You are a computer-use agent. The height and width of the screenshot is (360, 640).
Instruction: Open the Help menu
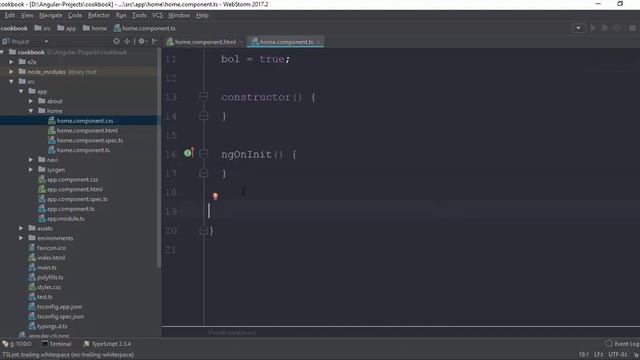click(x=202, y=16)
